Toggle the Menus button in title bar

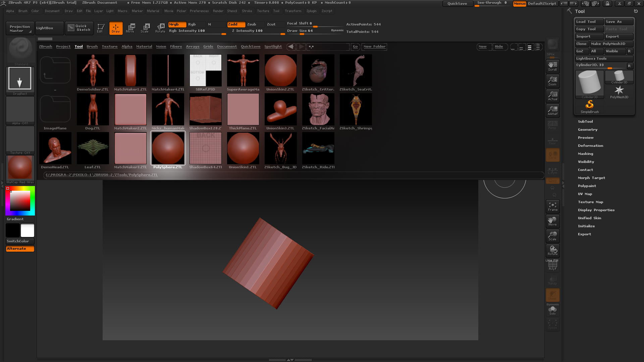[x=520, y=3]
